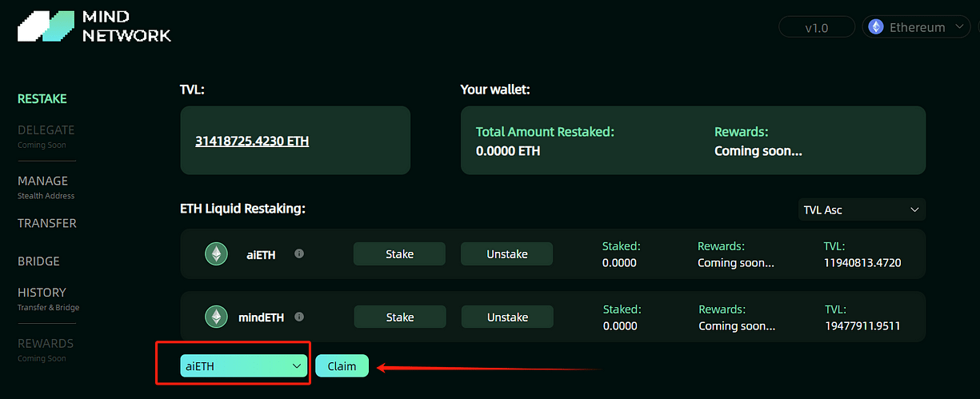Click the mindETH row name label

[261, 317]
